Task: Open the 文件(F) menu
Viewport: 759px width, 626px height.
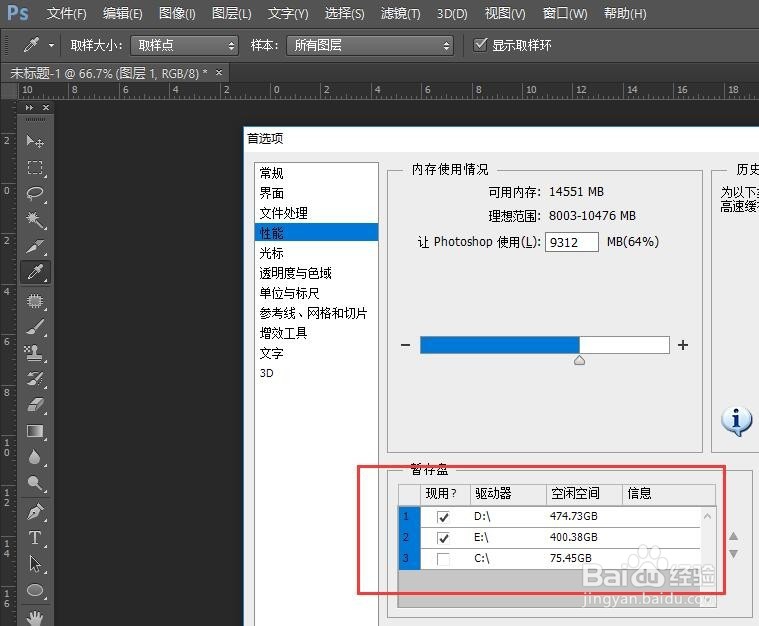Action: [x=66, y=14]
